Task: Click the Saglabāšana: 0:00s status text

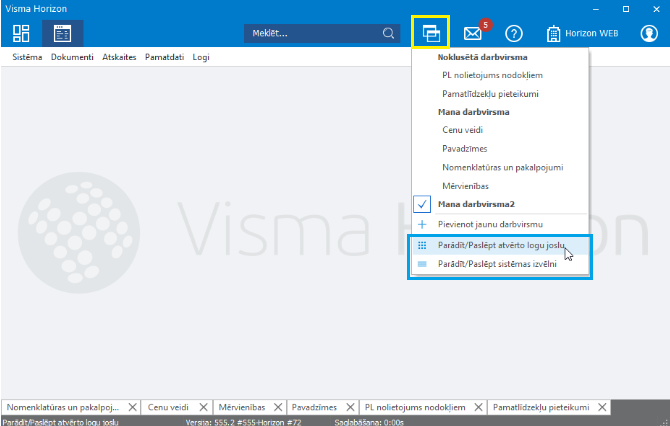Action: pyautogui.click(x=369, y=422)
